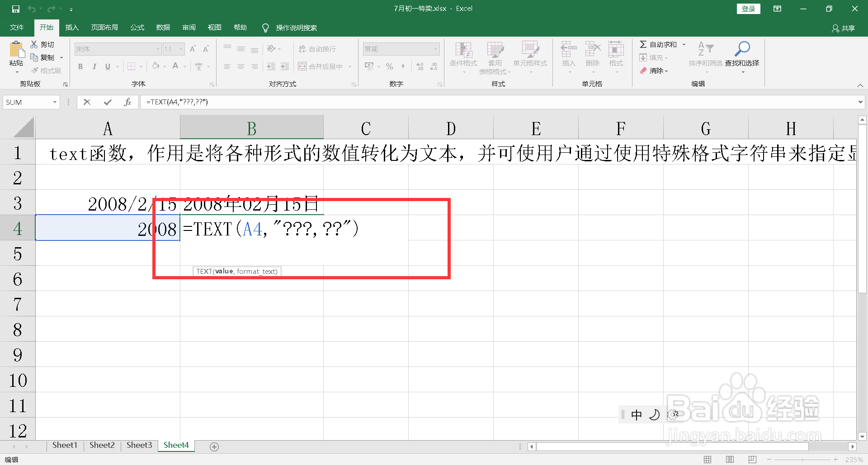Apply percent style from the number group
This screenshot has width=868, height=465.
389,66
